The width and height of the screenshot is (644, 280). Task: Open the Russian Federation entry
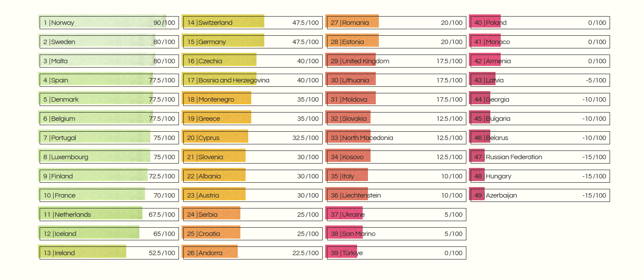point(540,157)
